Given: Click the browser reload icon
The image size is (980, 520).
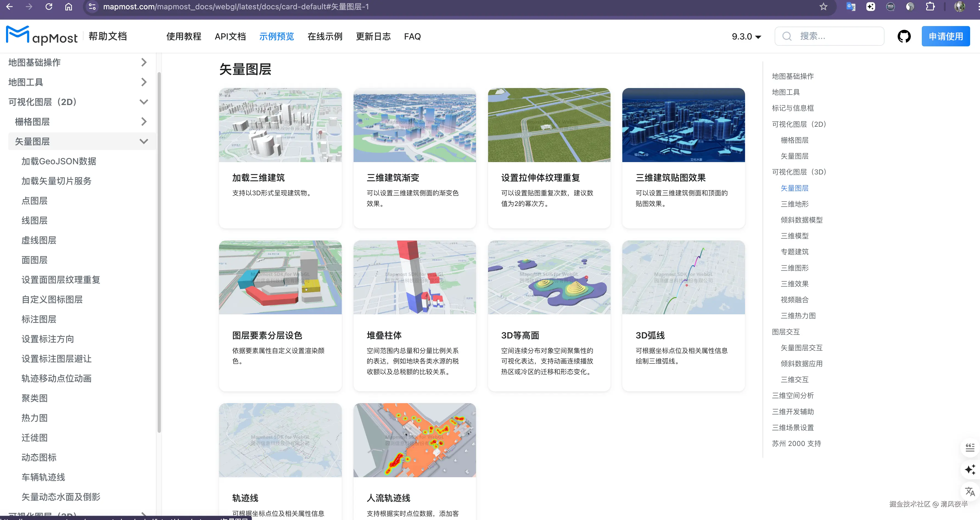Looking at the screenshot, I should pos(49,7).
